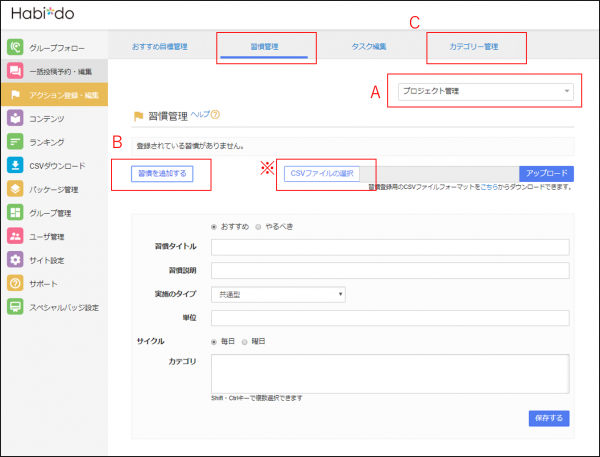This screenshot has width=600, height=457.
Task: Switch to the おすすめ目標管理 tab
Action: (160, 47)
